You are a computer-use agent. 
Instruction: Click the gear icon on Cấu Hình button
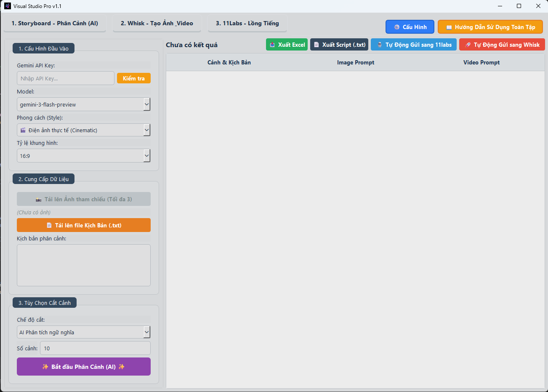(396, 27)
